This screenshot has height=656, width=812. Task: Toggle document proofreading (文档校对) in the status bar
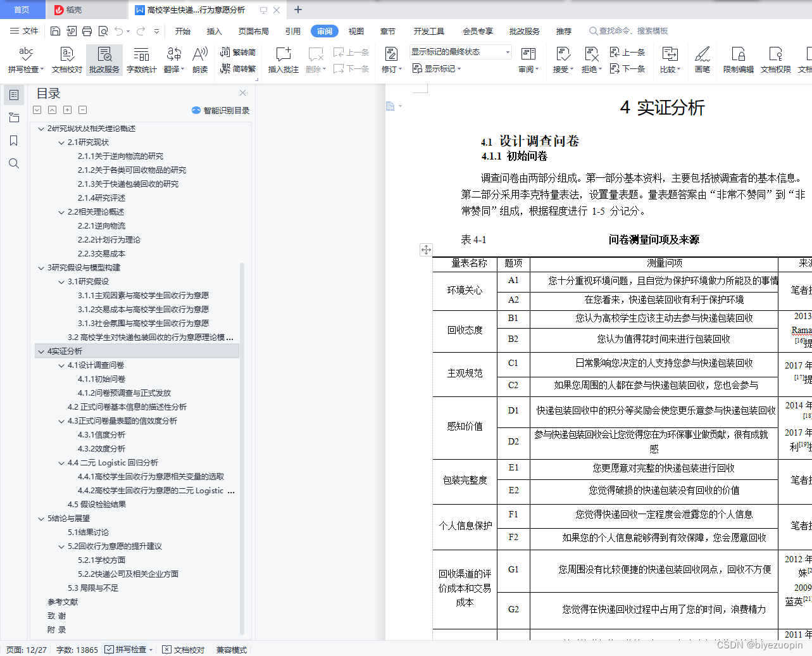coord(184,650)
